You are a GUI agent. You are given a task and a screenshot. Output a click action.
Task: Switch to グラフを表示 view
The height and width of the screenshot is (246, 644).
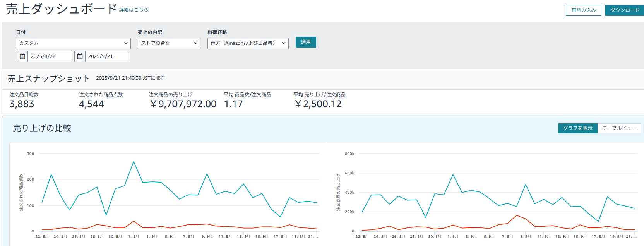point(577,128)
